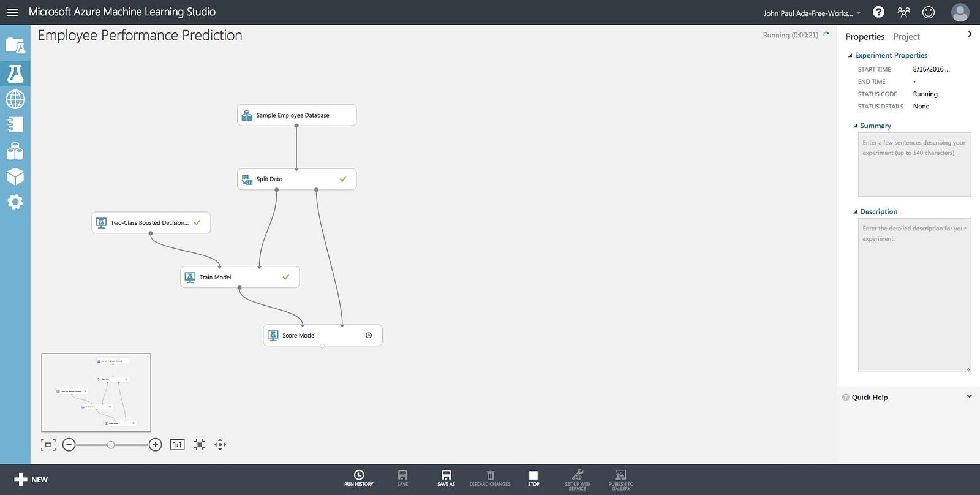
Task: Open Datasets icon in sidebar
Action: point(15,151)
